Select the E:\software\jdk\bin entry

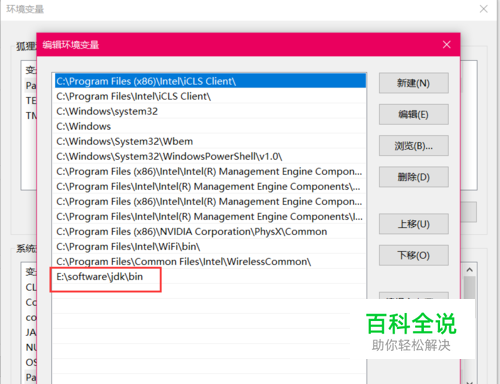click(x=210, y=276)
